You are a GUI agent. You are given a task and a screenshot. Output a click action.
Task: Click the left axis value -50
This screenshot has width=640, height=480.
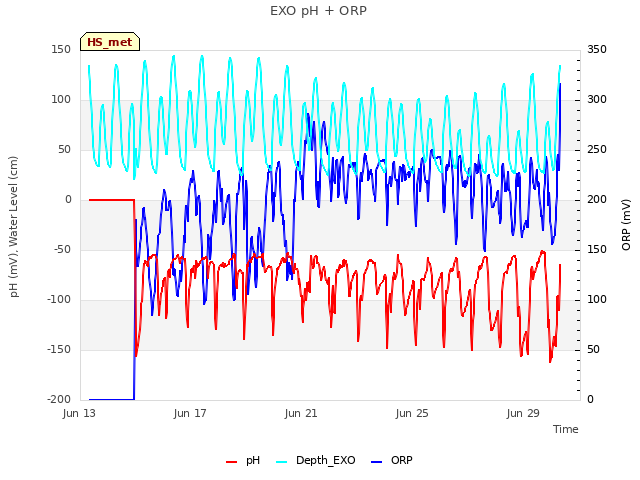62,249
